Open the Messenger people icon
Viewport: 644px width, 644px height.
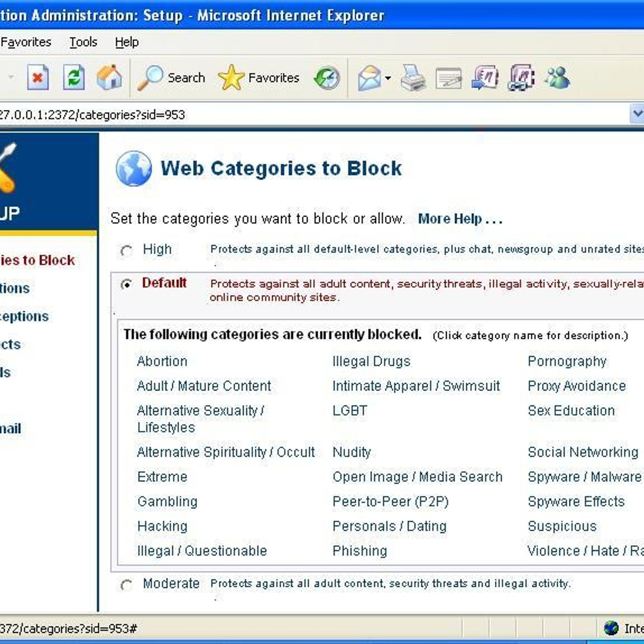pos(557,78)
